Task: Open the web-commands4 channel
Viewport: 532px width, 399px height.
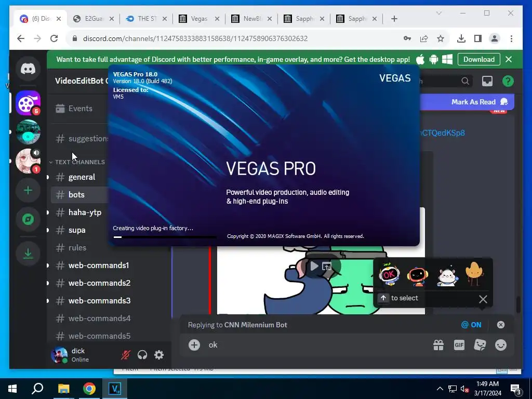Action: [x=109, y=318]
